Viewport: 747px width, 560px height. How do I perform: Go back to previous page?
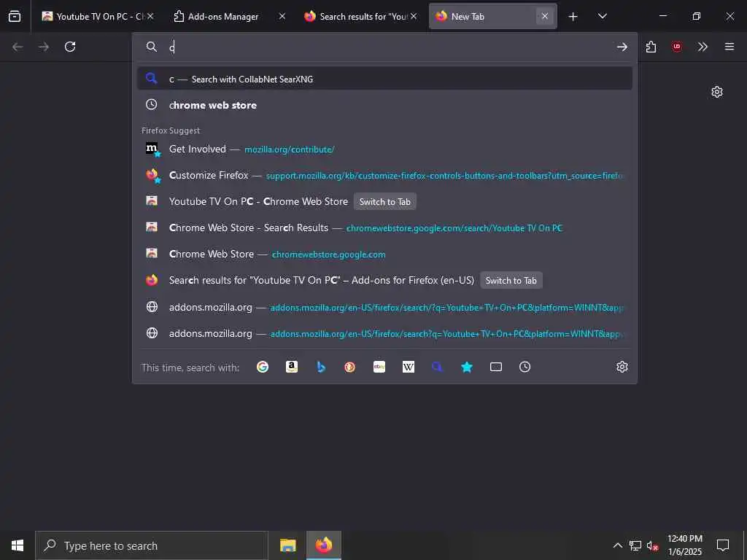point(18,47)
